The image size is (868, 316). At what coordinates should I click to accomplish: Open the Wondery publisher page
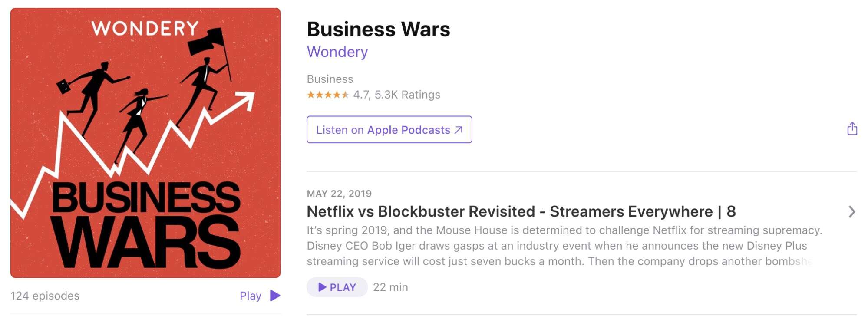[x=337, y=52]
